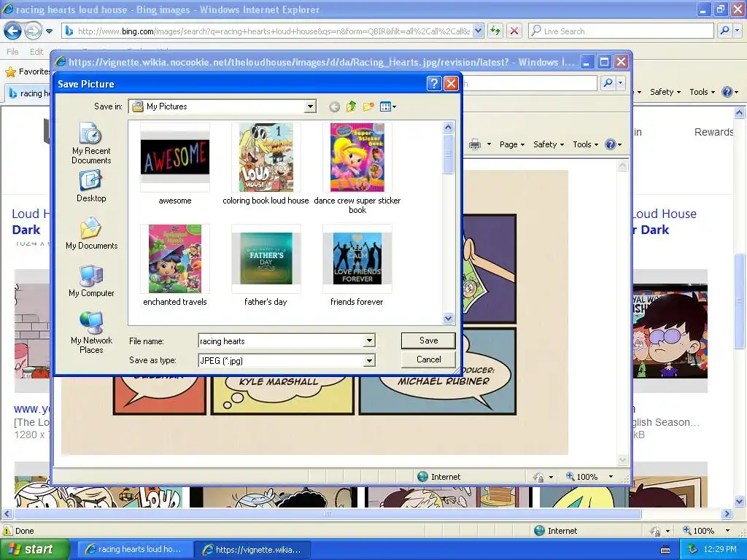Switch to racing hearts taskbar button
747x560 pixels.
133,549
